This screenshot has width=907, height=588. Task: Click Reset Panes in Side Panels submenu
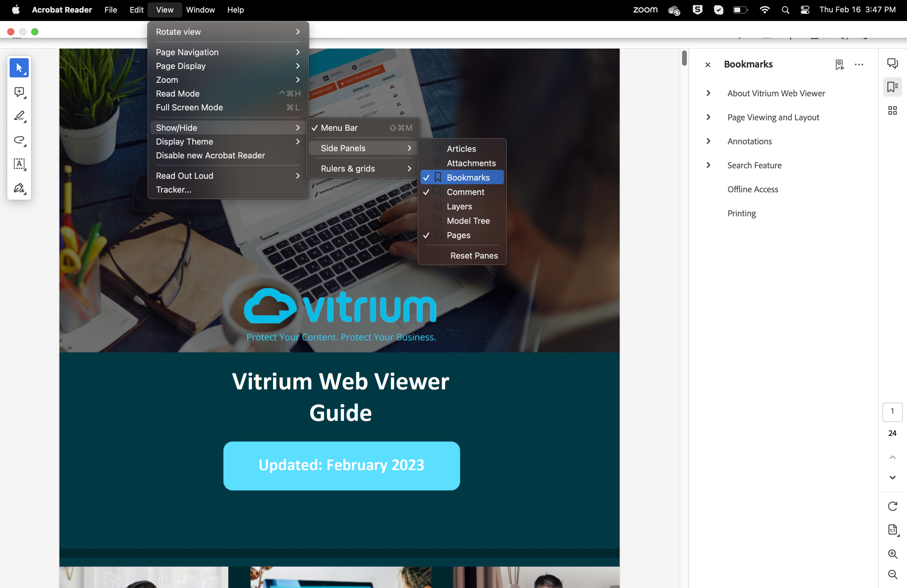pos(462,256)
